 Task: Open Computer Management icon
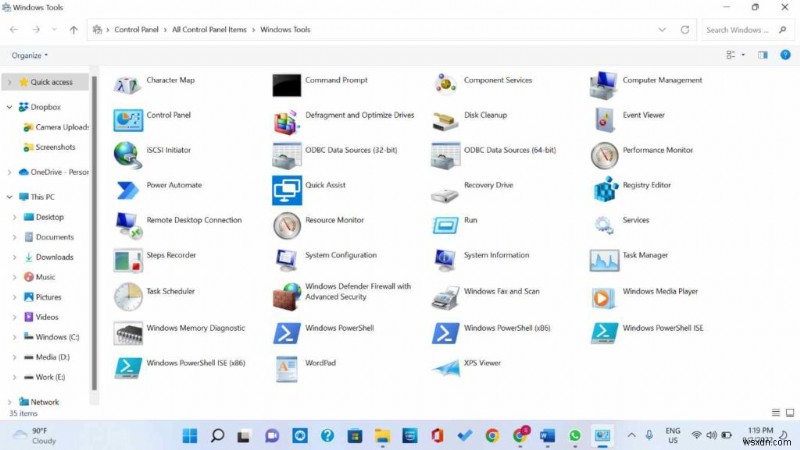pyautogui.click(x=604, y=85)
